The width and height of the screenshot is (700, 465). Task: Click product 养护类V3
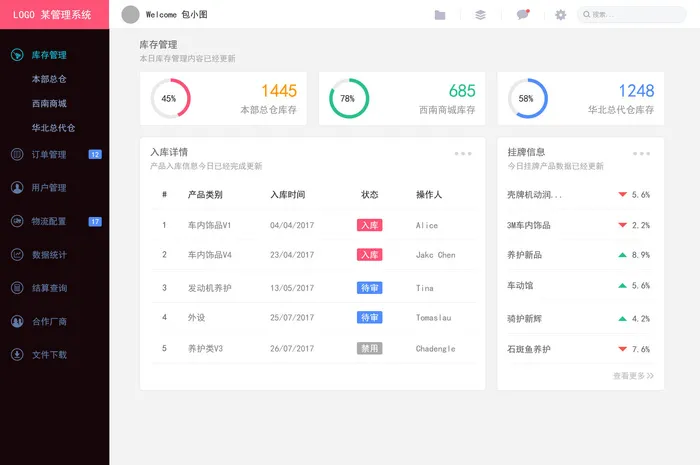click(205, 348)
